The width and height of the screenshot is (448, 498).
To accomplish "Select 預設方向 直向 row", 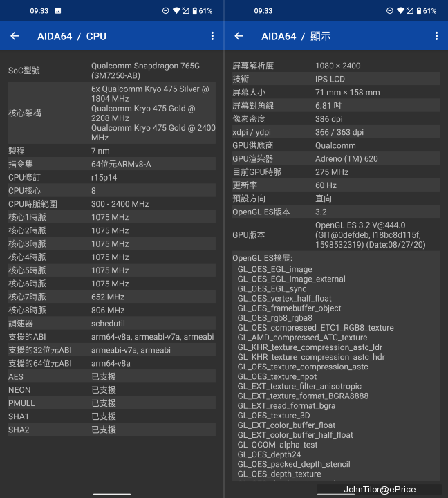I will [x=336, y=199].
